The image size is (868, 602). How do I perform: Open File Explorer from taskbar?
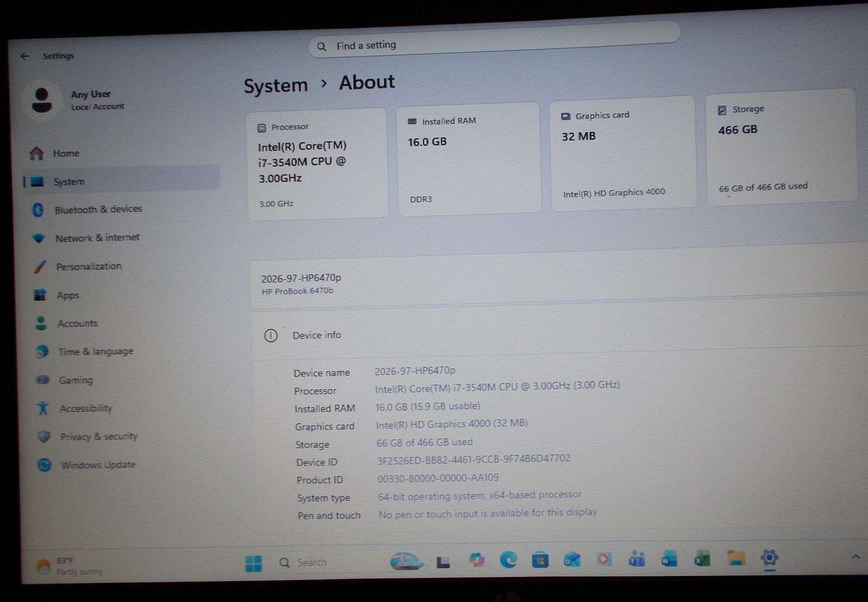pyautogui.click(x=736, y=558)
